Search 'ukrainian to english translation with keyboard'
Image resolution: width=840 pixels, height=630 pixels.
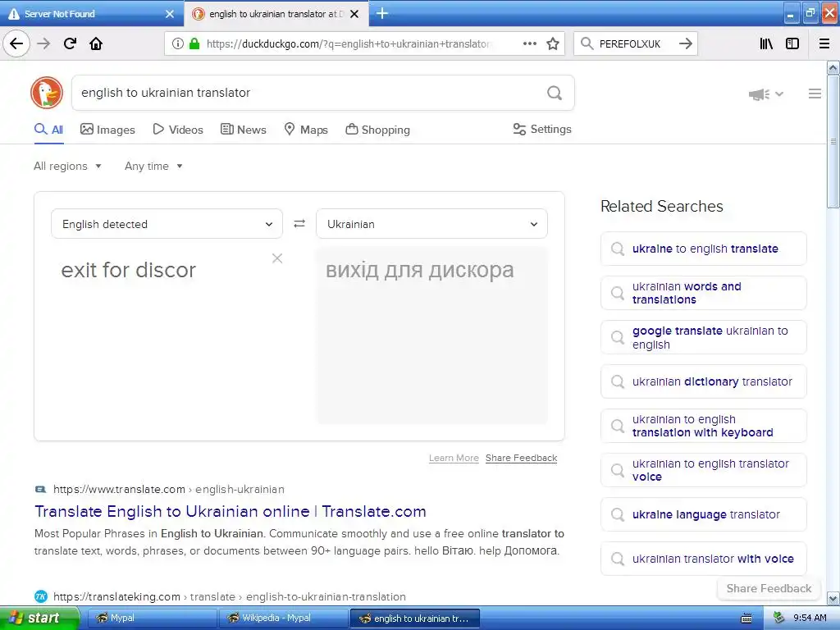(703, 426)
